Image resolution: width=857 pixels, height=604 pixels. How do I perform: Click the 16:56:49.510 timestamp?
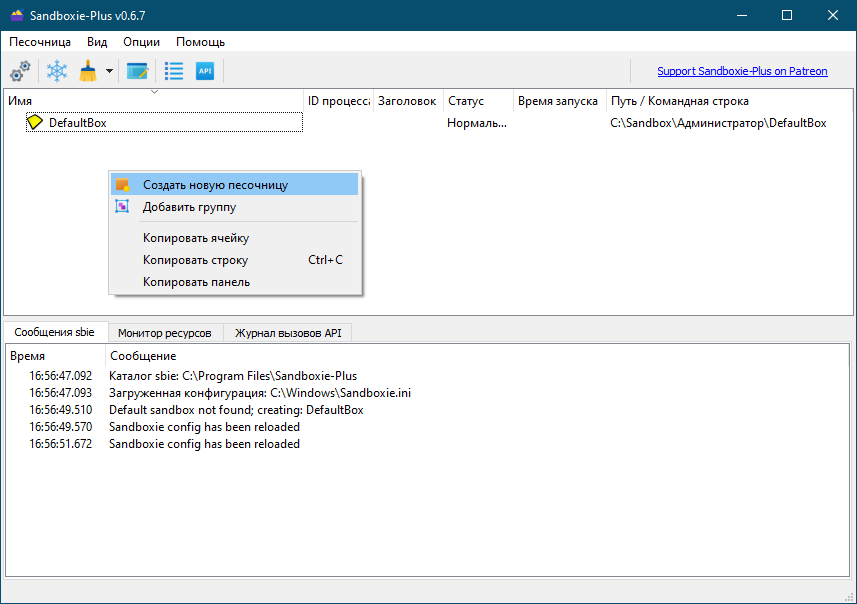(61, 410)
